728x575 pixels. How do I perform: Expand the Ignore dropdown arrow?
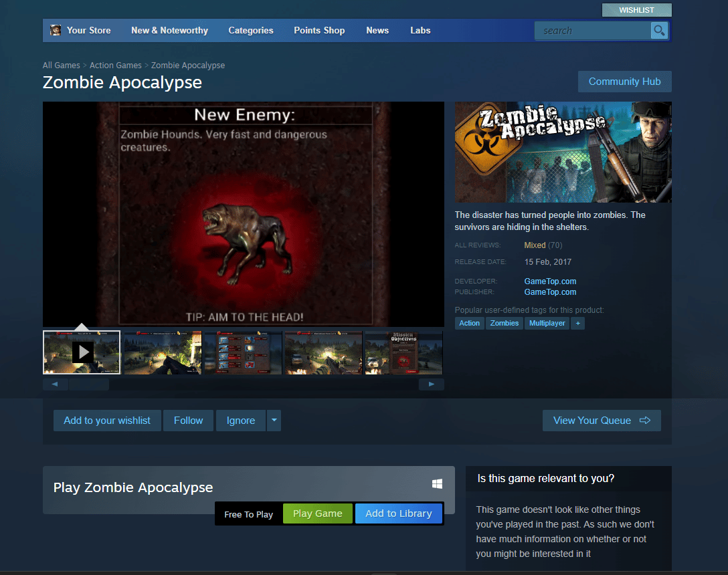(x=274, y=421)
